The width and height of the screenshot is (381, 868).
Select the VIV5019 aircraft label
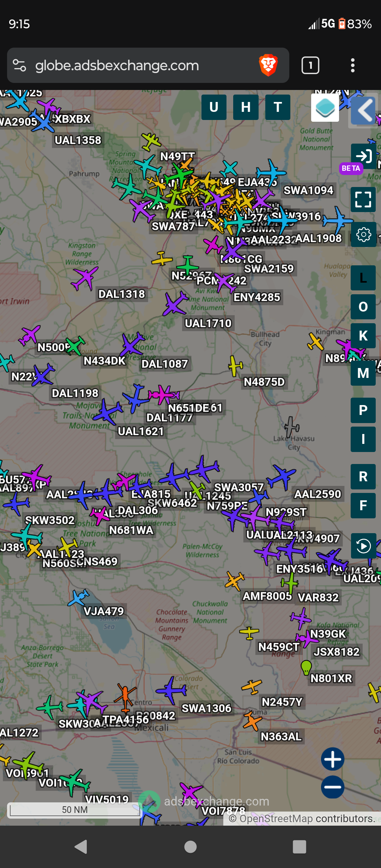[x=107, y=799]
